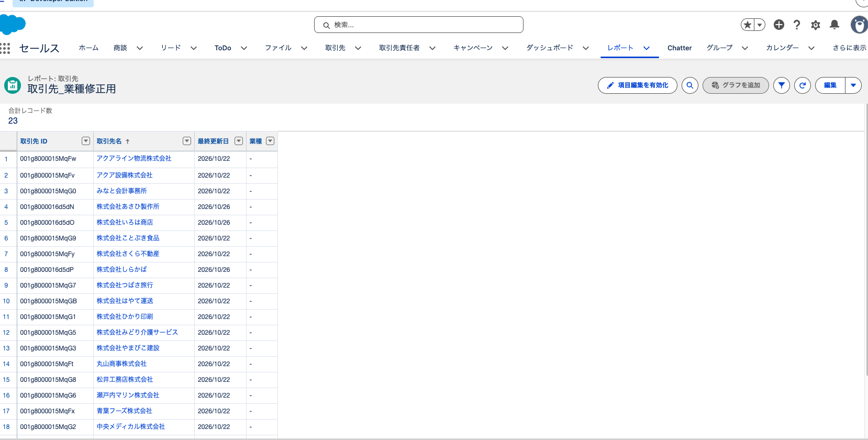Open the 取引先名 column menu
The height and width of the screenshot is (440, 868).
coord(187,141)
